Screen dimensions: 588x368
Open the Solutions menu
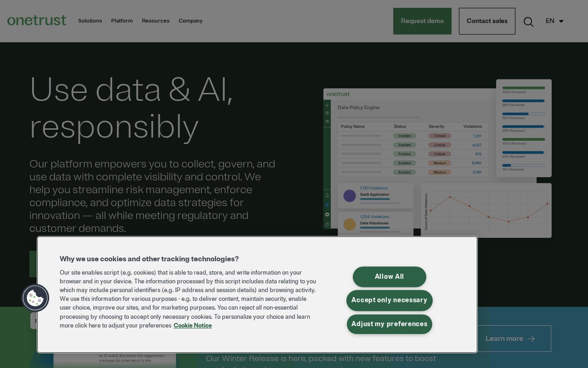coord(90,21)
